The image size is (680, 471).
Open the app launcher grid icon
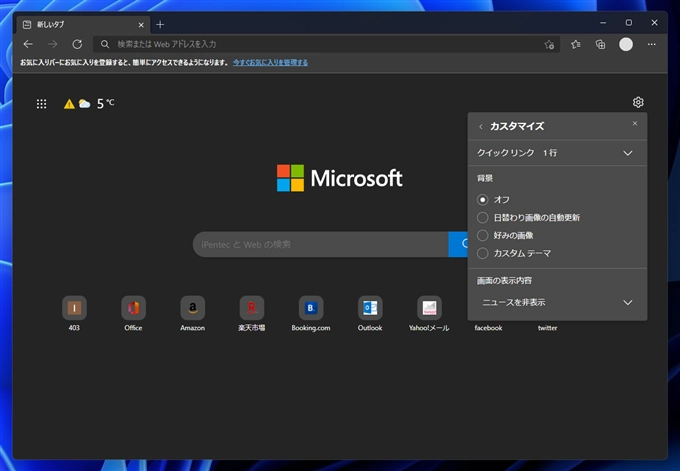(41, 103)
